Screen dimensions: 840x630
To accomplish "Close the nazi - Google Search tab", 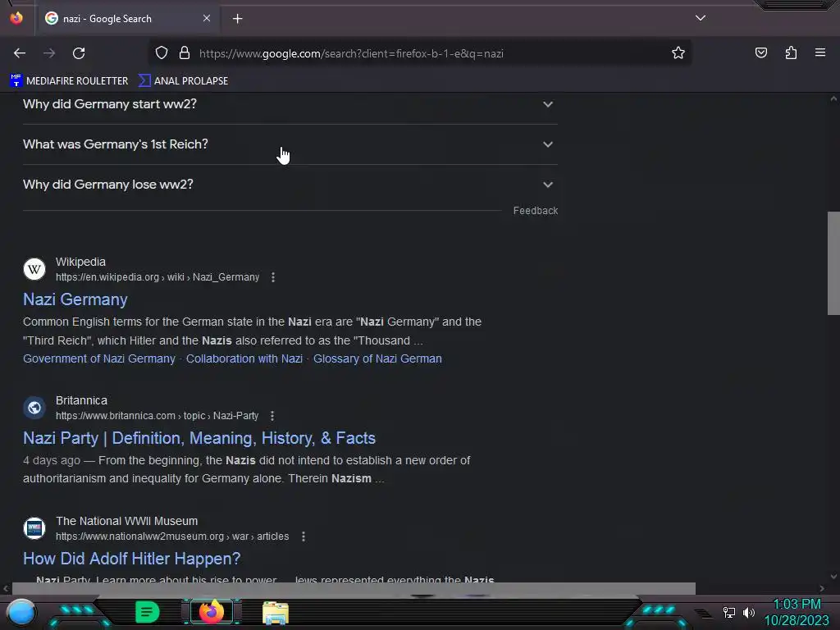I will point(206,18).
